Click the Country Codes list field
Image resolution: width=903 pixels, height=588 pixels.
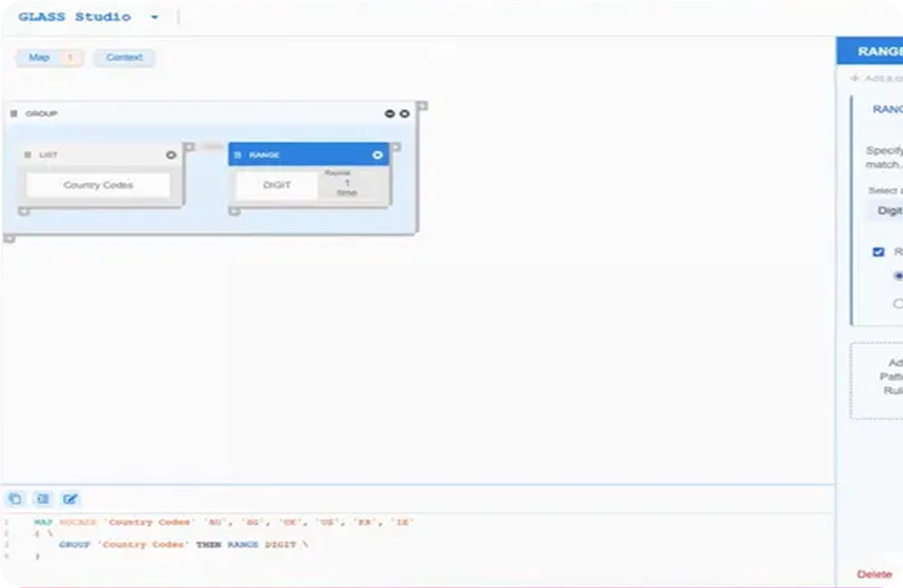pos(98,186)
